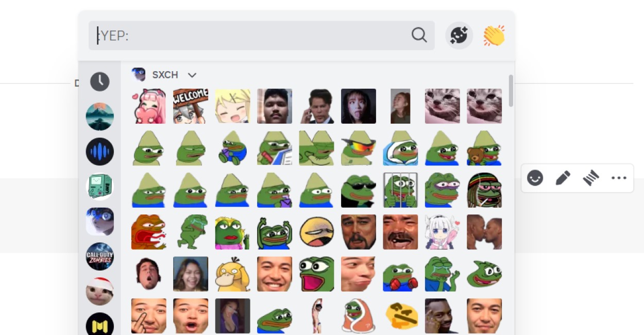
Task: Click the create thread message icon
Action: point(590,178)
